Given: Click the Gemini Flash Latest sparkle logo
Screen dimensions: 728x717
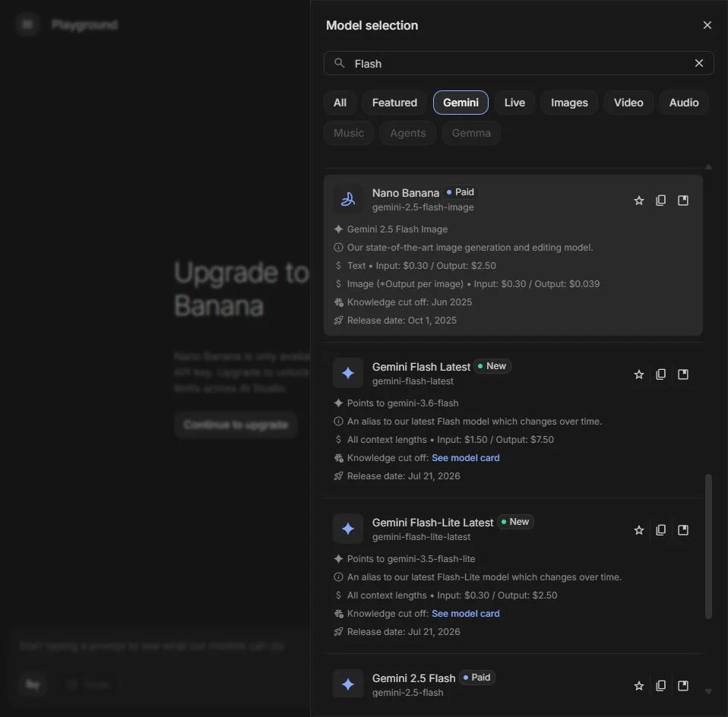Looking at the screenshot, I should (x=348, y=373).
